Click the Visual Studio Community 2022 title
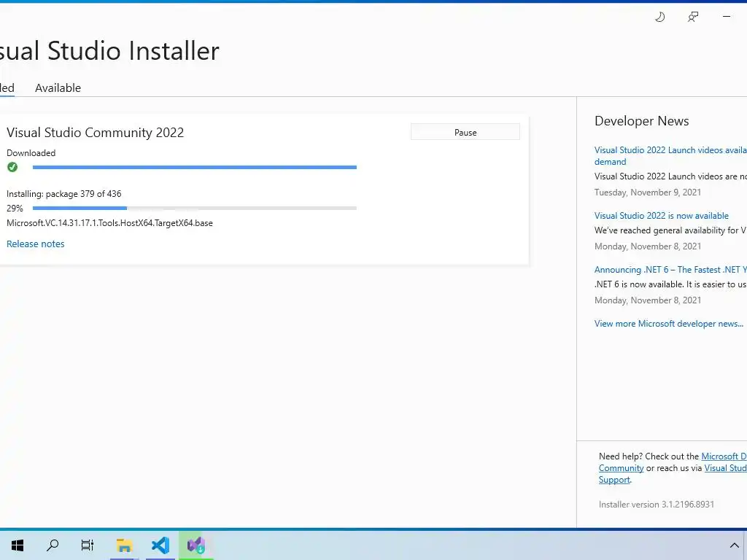This screenshot has height=560, width=747. pyautogui.click(x=96, y=133)
